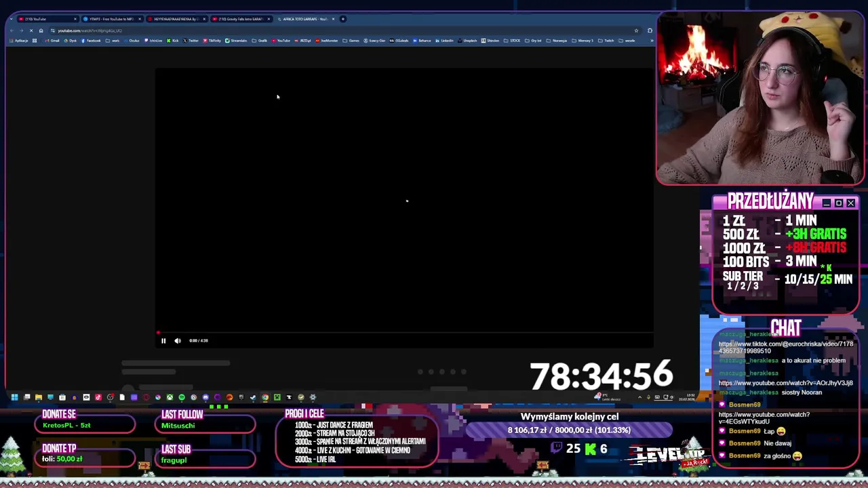Stop loading the page
868x488 pixels.
[x=31, y=30]
